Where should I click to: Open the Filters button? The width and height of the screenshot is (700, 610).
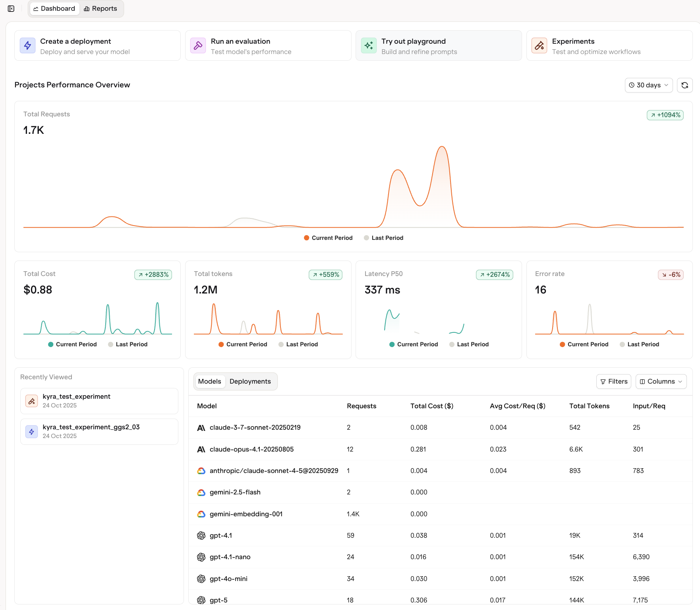pos(614,381)
